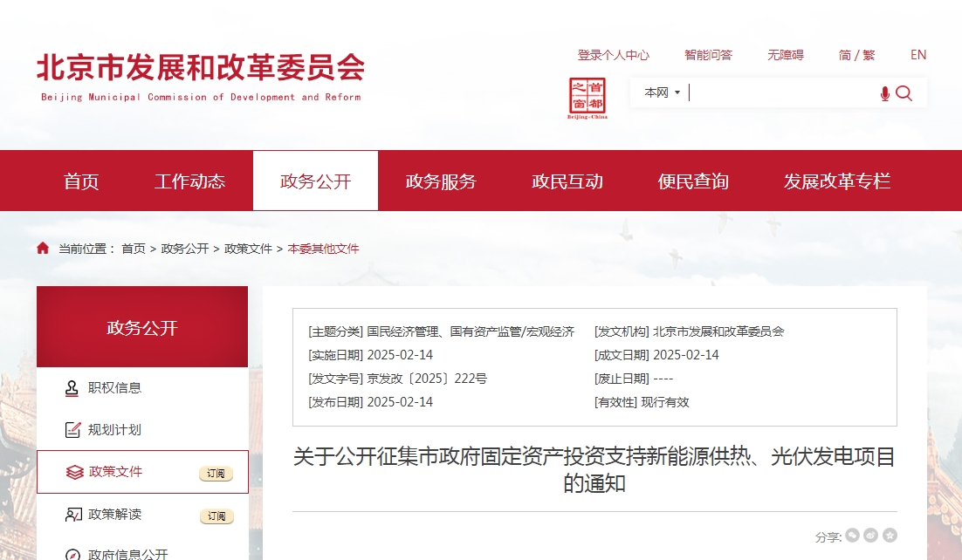This screenshot has width=962, height=560.
Task: Switch to English with EN link
Action: [917, 55]
